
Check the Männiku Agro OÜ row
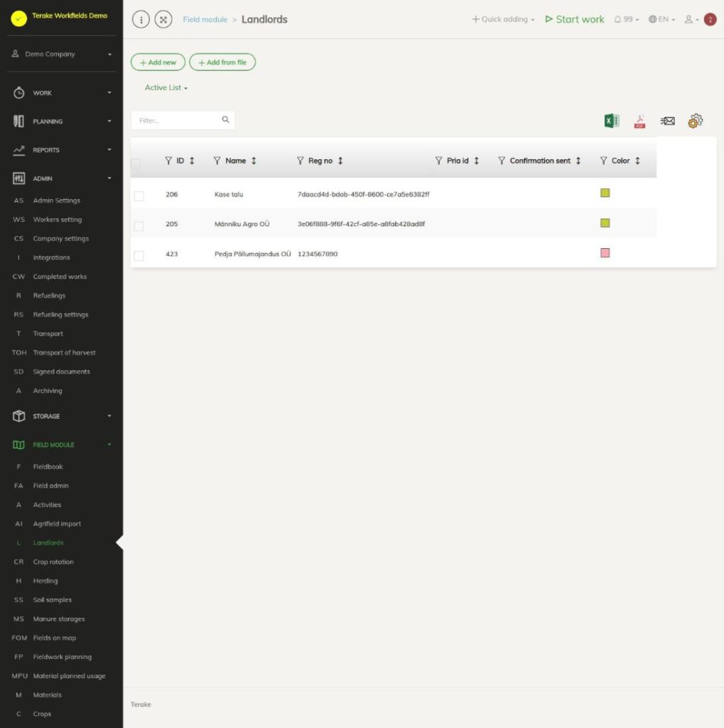coord(139,226)
